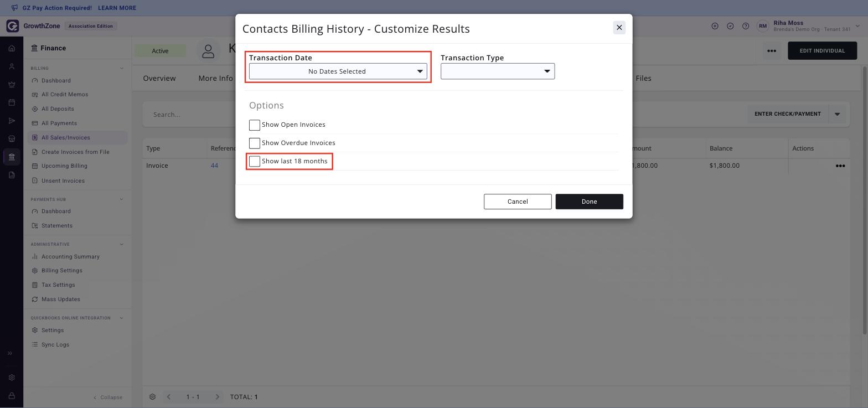Open Upcoming Billing
Image resolution: width=868 pixels, height=408 pixels.
[x=64, y=166]
